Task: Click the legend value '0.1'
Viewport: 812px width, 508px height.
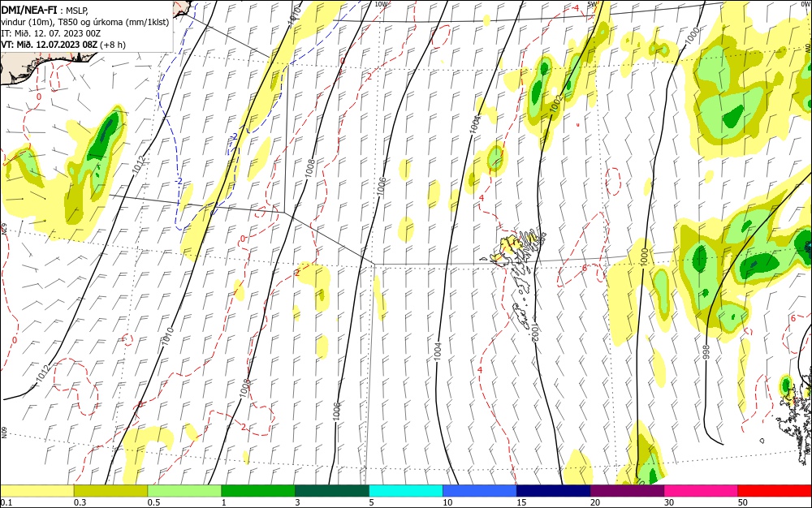Action: [x=6, y=502]
